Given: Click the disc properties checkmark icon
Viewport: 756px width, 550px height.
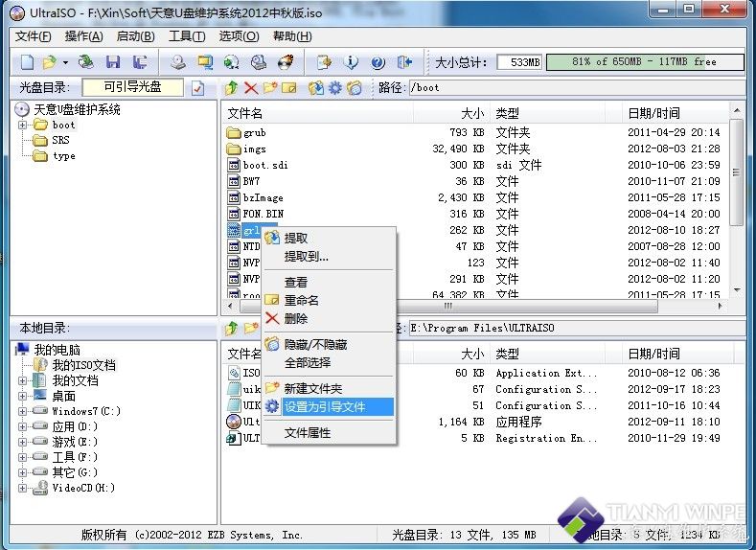Looking at the screenshot, I should click(x=197, y=88).
